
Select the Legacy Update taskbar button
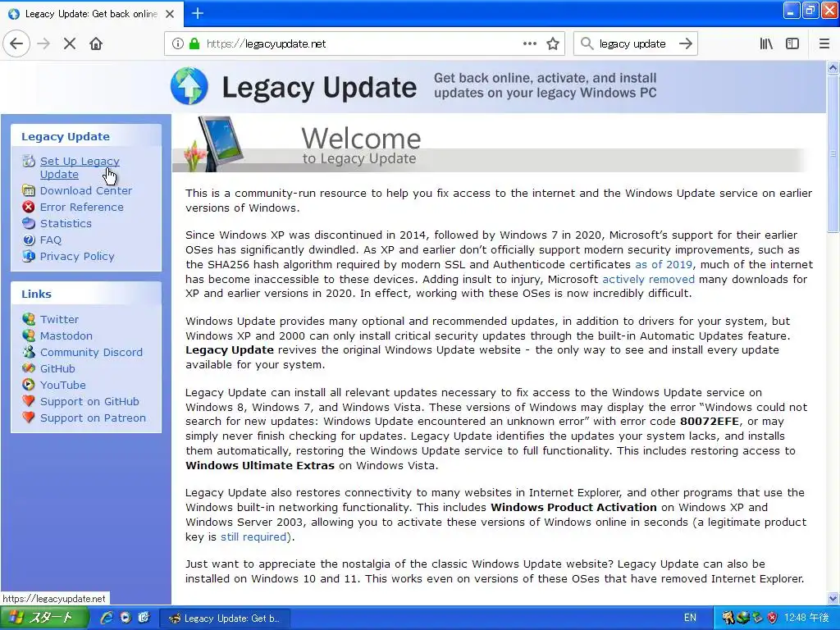(x=226, y=619)
